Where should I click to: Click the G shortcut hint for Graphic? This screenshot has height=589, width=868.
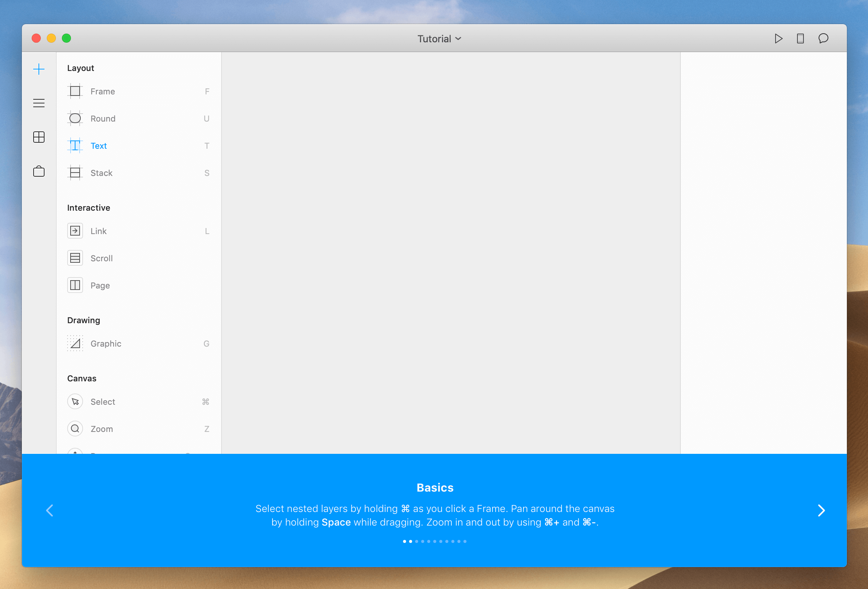tap(206, 344)
